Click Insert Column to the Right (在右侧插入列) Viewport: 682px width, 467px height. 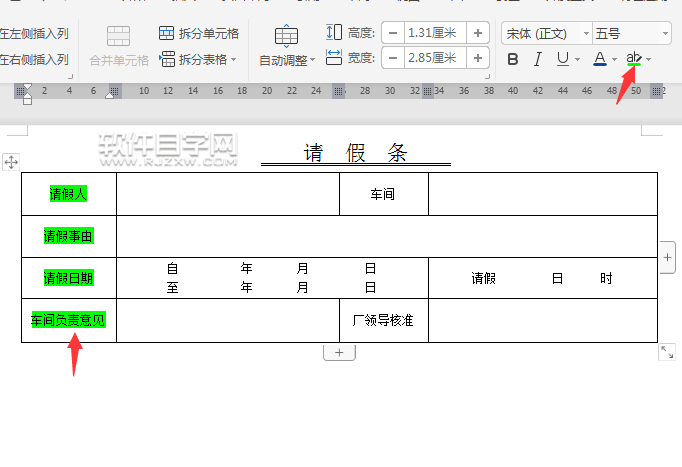point(34,60)
